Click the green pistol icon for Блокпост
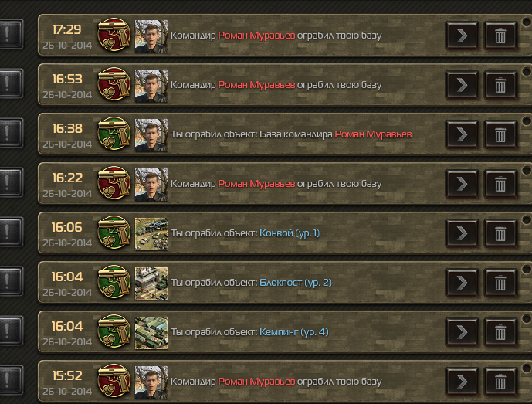 [x=114, y=282]
